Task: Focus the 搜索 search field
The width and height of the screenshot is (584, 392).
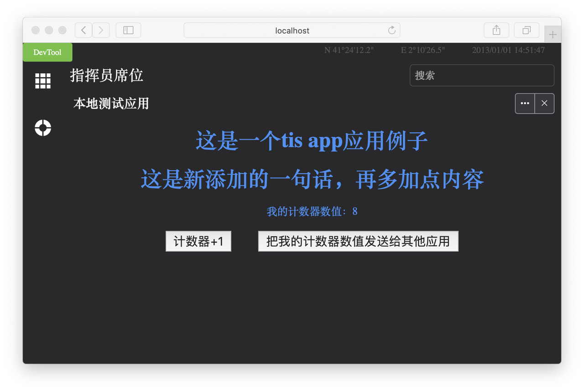Action: click(482, 75)
